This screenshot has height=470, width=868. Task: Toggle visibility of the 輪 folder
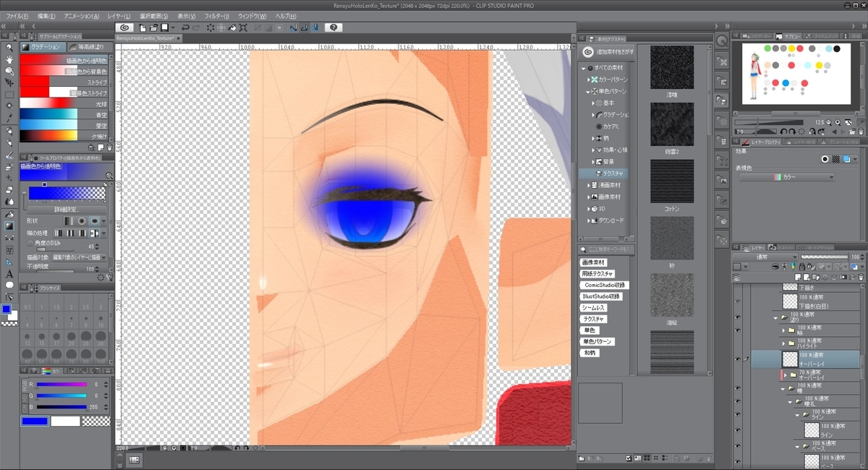[738, 330]
